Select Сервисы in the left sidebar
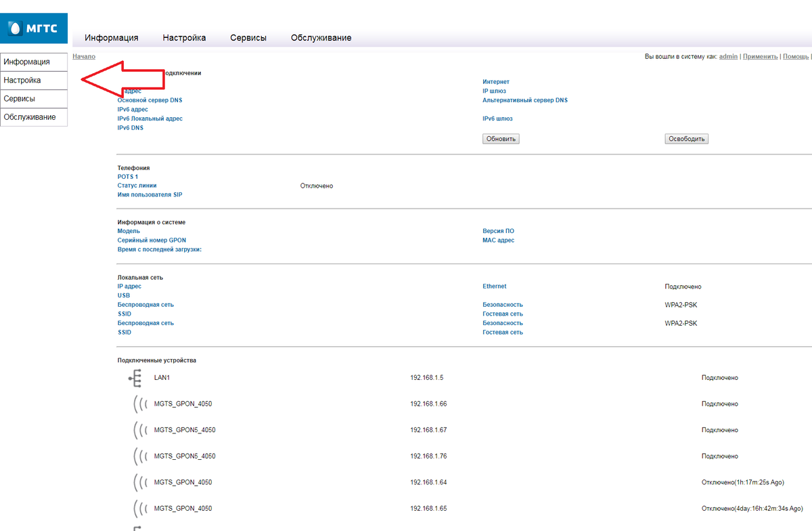 click(34, 99)
